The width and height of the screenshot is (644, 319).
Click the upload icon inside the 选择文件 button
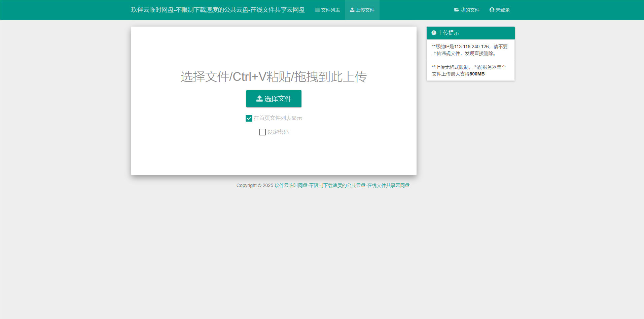(x=259, y=99)
